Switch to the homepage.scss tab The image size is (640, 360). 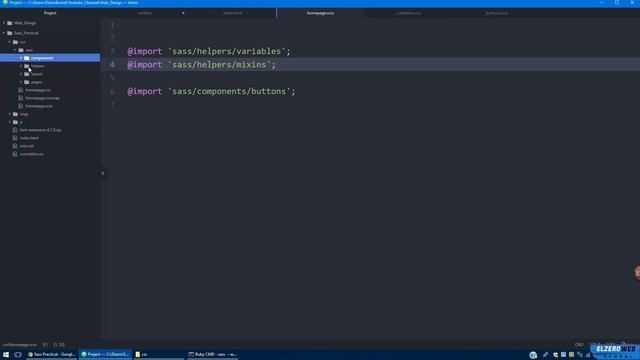tap(320, 13)
